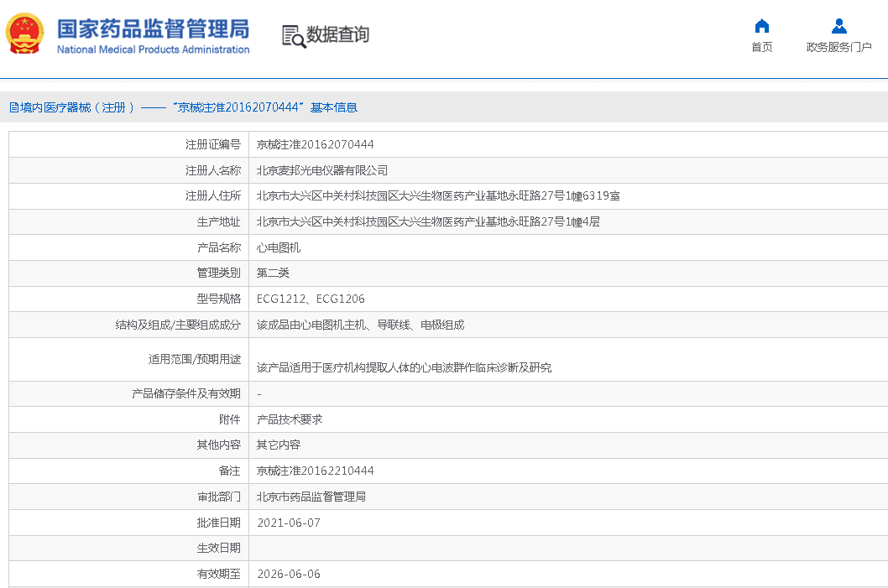Open the 国家药品监督管理局 site title
This screenshot has height=588, width=888.
pos(153,29)
